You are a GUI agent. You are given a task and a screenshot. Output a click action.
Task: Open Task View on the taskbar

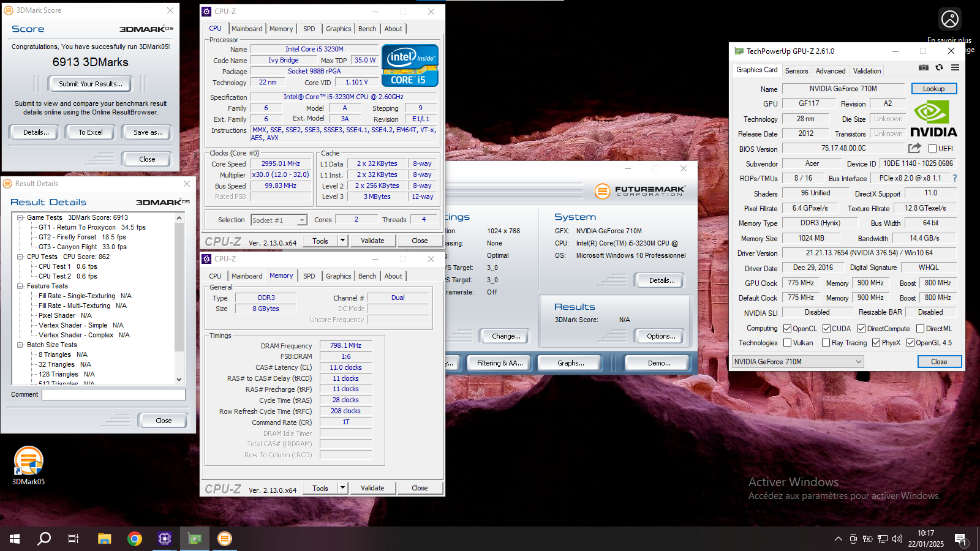point(73,539)
